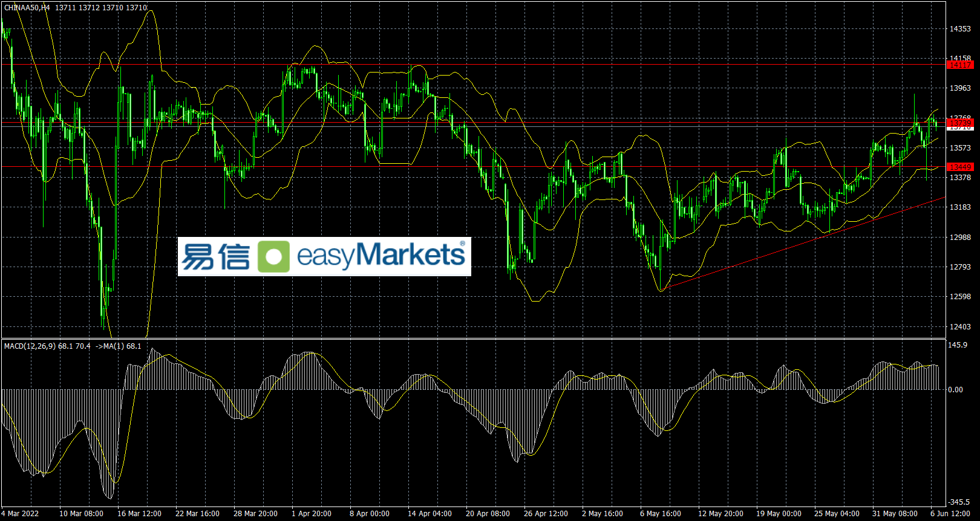The image size is (980, 521).
Task: Select the red 13739 price tag
Action: (960, 123)
